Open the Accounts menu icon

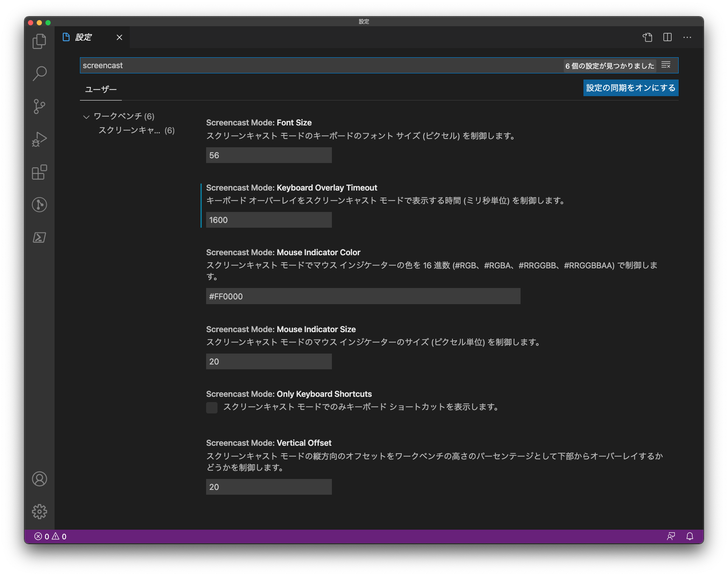click(x=39, y=479)
